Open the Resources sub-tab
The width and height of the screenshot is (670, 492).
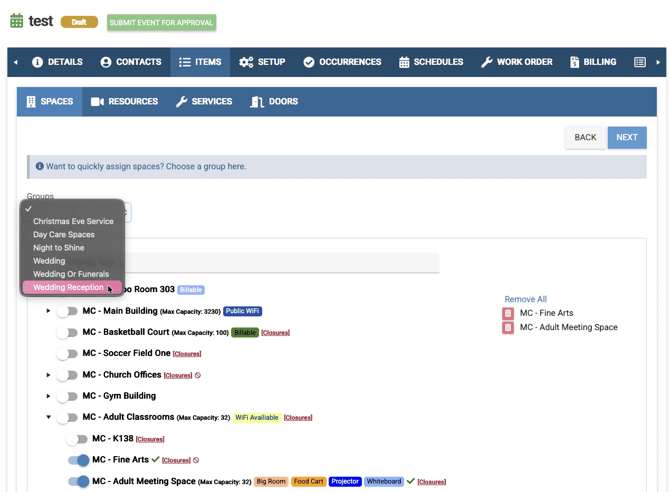coord(124,102)
